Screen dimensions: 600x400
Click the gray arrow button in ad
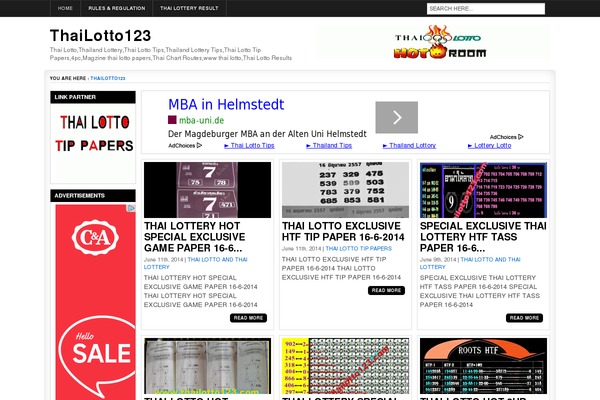(x=396, y=118)
